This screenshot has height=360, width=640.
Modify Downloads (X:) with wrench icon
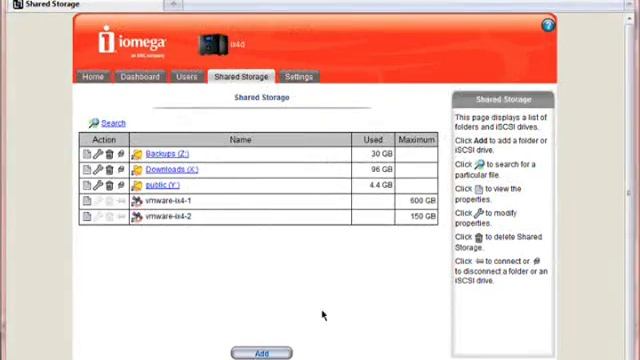coord(98,169)
